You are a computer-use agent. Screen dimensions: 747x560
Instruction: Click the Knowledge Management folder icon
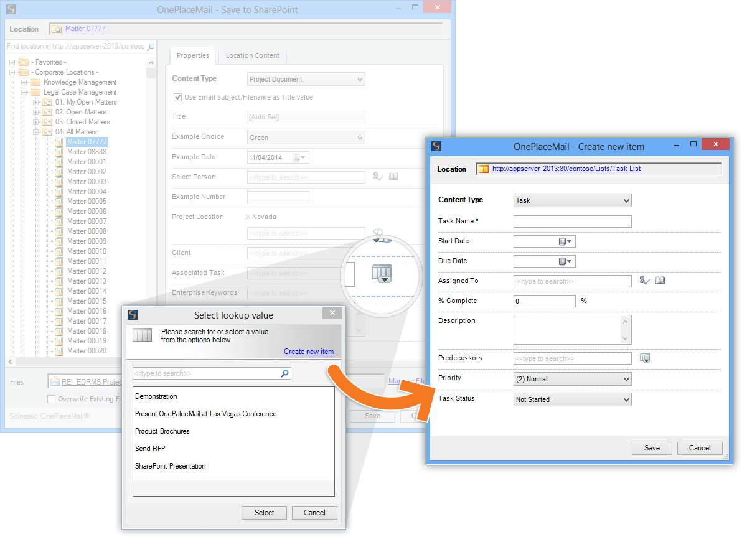(x=35, y=82)
